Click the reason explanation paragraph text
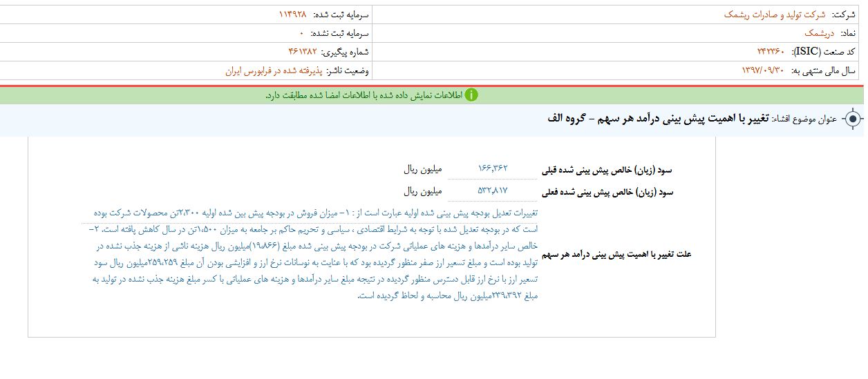 pyautogui.click(x=314, y=253)
